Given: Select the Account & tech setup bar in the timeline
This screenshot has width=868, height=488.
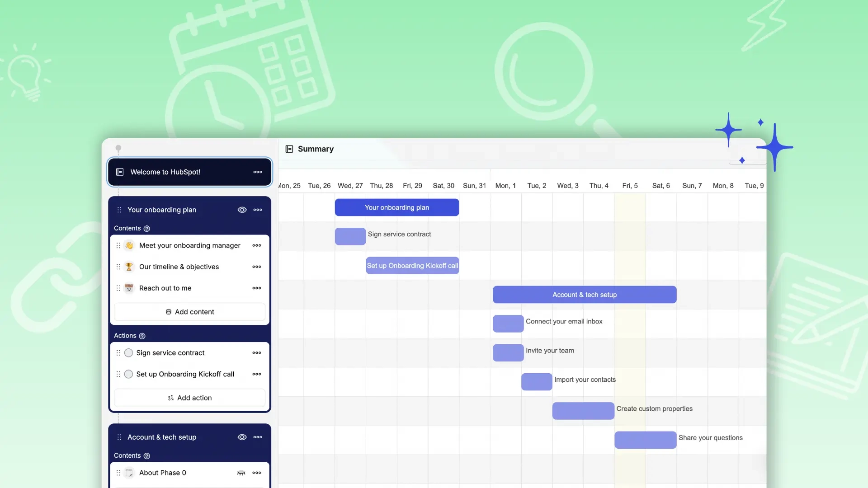Looking at the screenshot, I should tap(584, 294).
